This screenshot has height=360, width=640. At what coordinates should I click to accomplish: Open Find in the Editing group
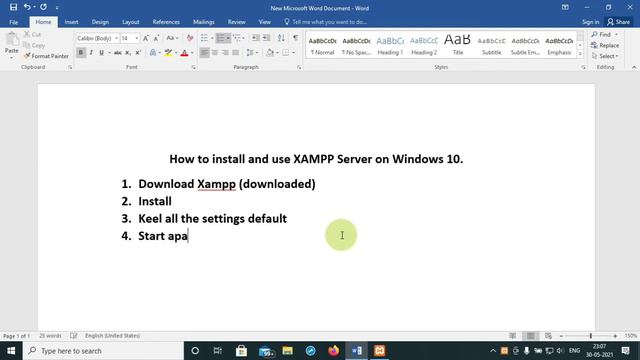tap(601, 34)
